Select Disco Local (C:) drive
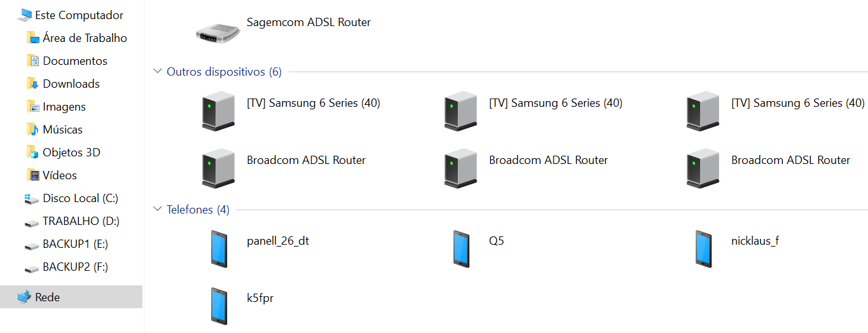The width and height of the screenshot is (868, 333). click(x=80, y=198)
